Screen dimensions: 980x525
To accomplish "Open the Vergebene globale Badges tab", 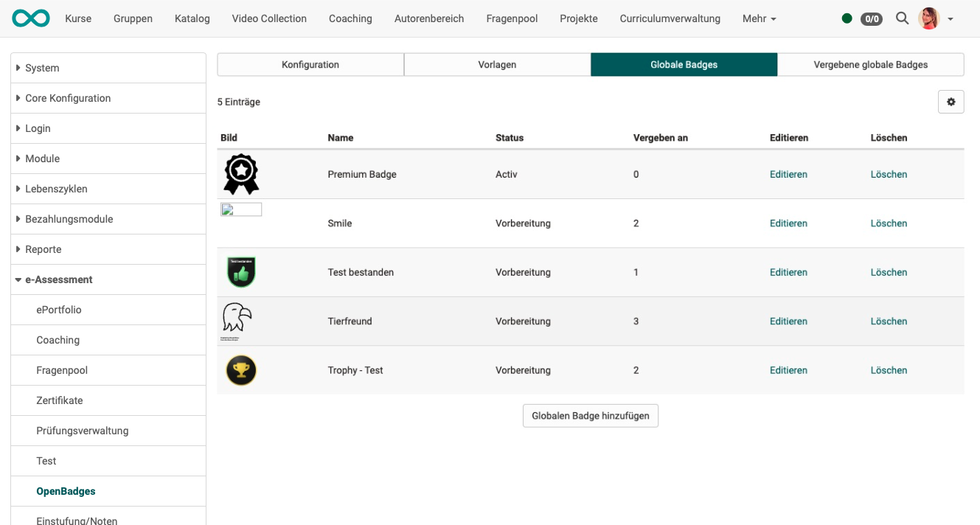I will (x=870, y=64).
